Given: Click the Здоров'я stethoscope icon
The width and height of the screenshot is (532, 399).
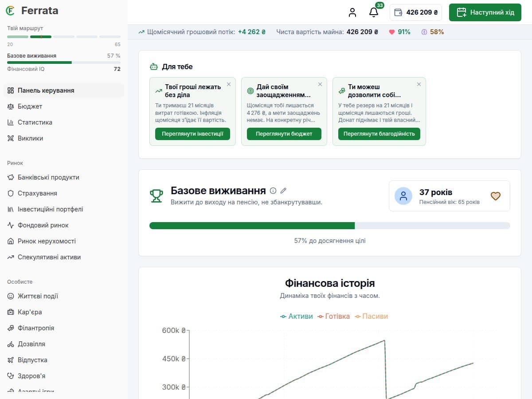Looking at the screenshot, I should click(x=11, y=376).
